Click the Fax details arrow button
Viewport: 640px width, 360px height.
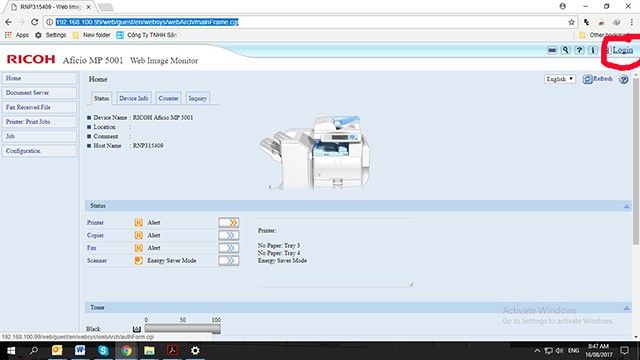coord(229,248)
